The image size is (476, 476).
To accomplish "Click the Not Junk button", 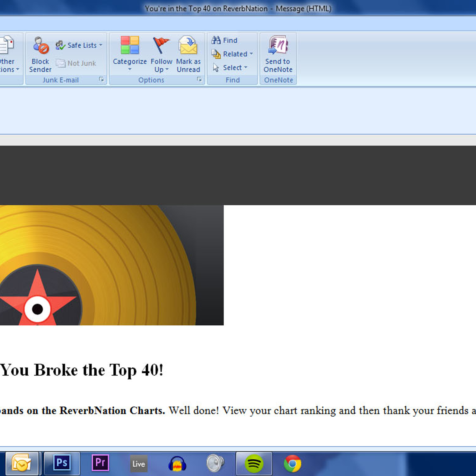I will [x=76, y=63].
